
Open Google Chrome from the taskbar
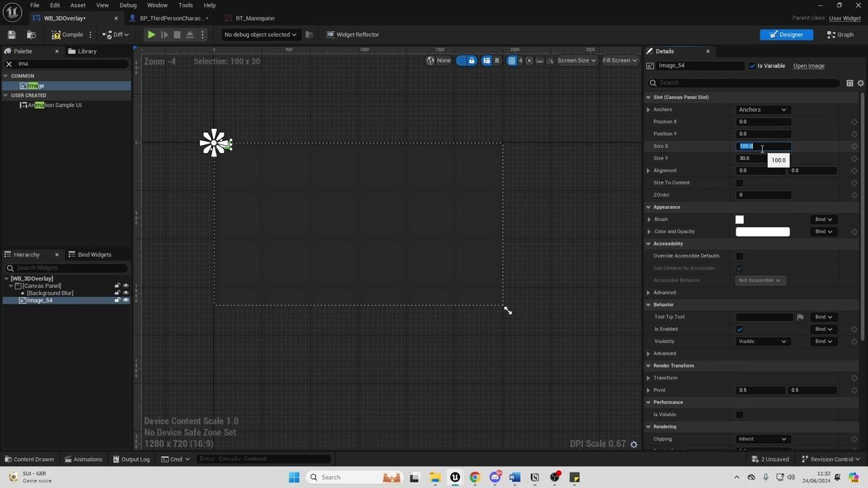tap(475, 477)
